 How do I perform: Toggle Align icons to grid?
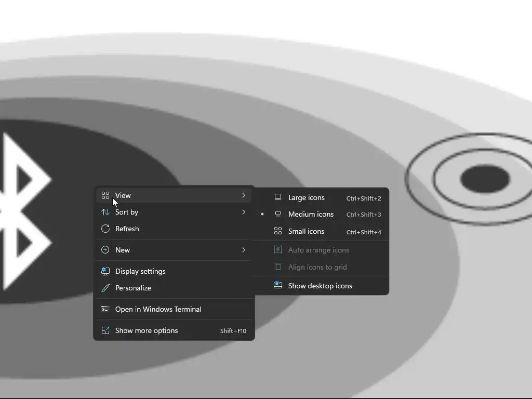coord(321,267)
